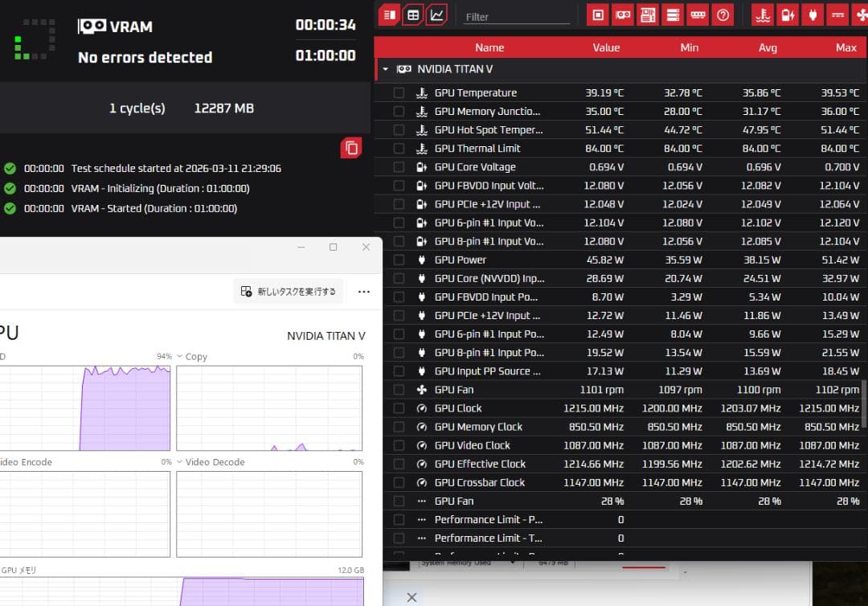Check the GPU Clock row checkbox
The image size is (868, 606).
pos(399,408)
